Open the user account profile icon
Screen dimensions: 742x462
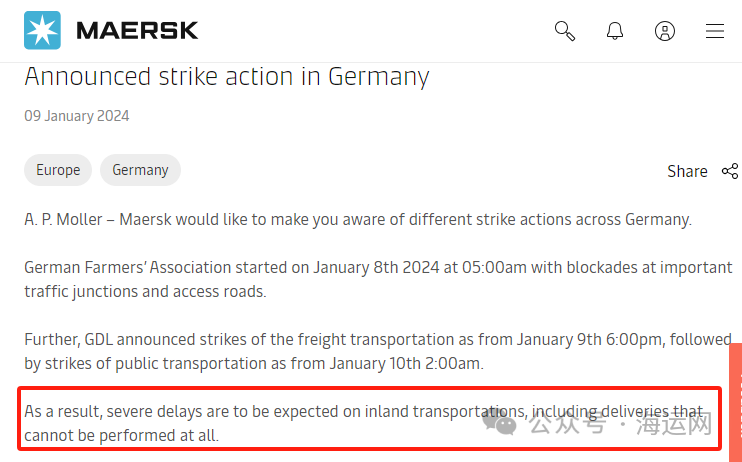[x=665, y=31]
